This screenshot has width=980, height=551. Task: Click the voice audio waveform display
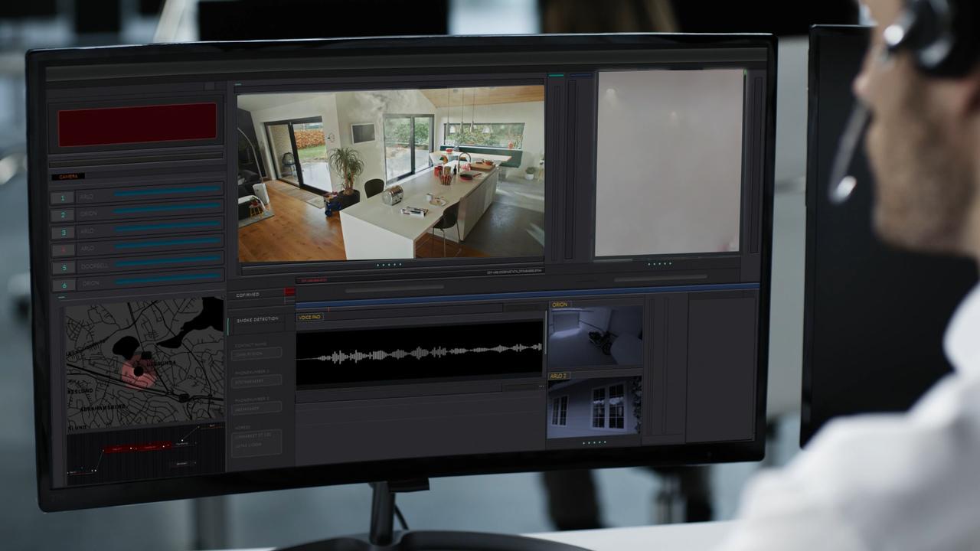419,353
